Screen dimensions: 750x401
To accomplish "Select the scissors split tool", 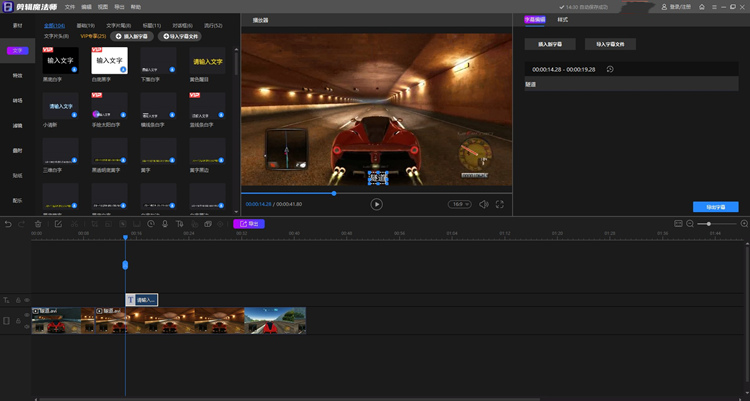I will pos(74,224).
